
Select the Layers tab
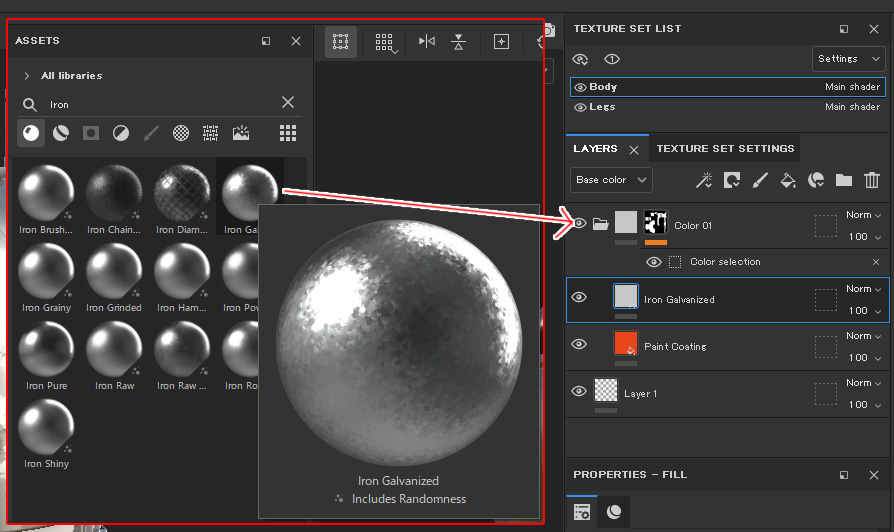(595, 149)
